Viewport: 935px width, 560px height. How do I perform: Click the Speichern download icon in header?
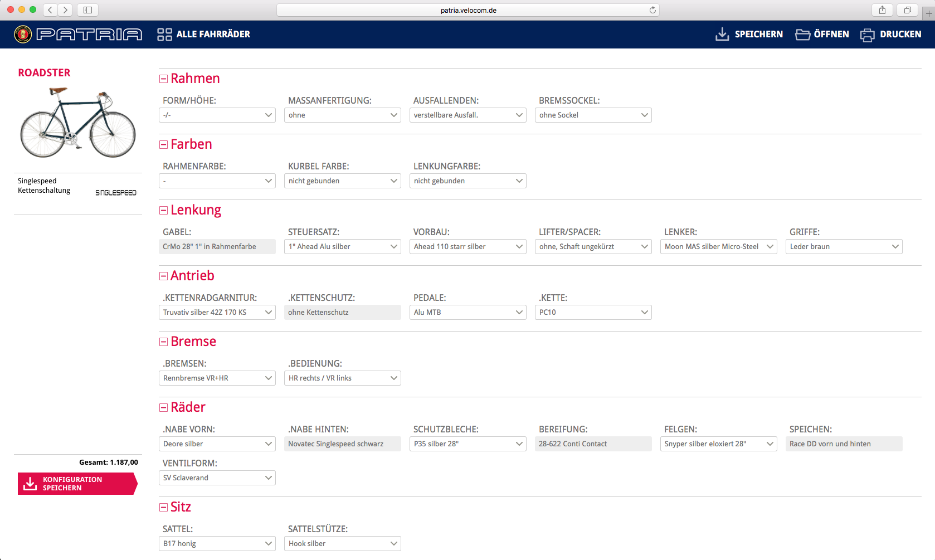tap(722, 35)
